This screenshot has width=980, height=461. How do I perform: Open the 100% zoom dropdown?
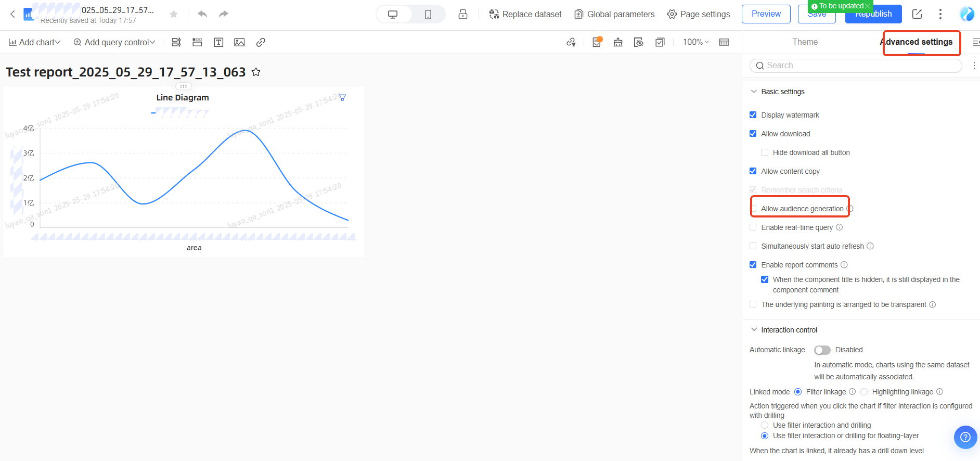695,42
